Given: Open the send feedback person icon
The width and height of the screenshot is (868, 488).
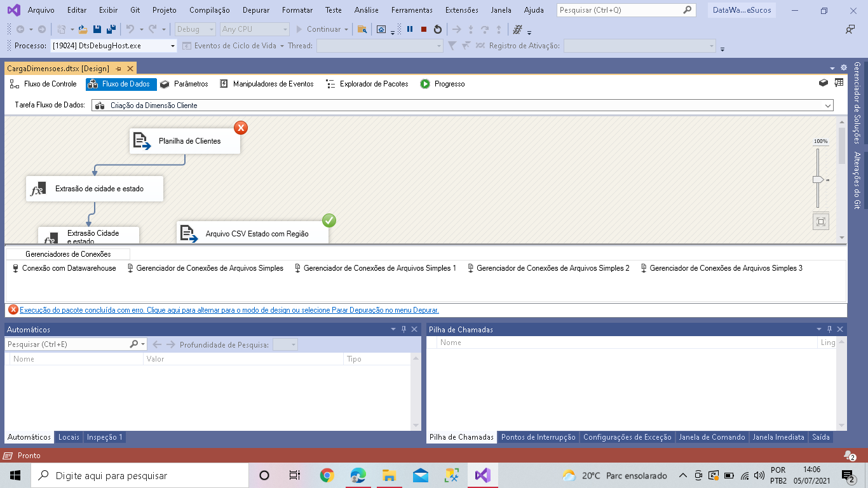Looking at the screenshot, I should 850,29.
